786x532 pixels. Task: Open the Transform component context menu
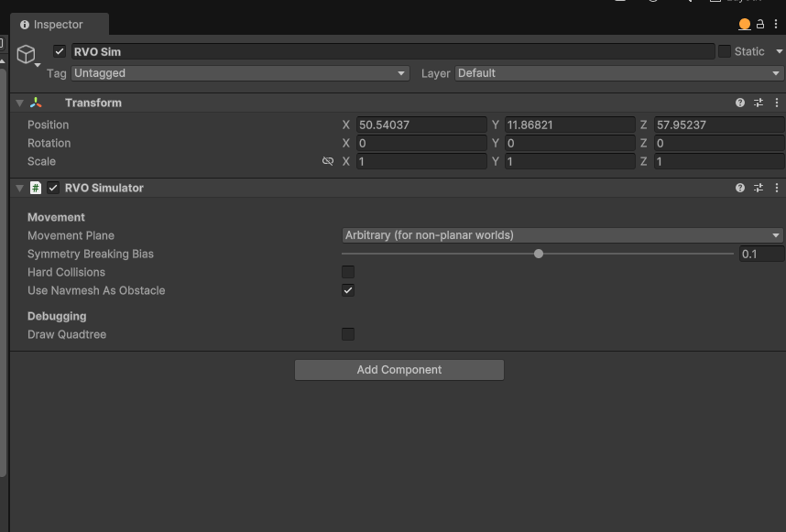pyautogui.click(x=777, y=103)
